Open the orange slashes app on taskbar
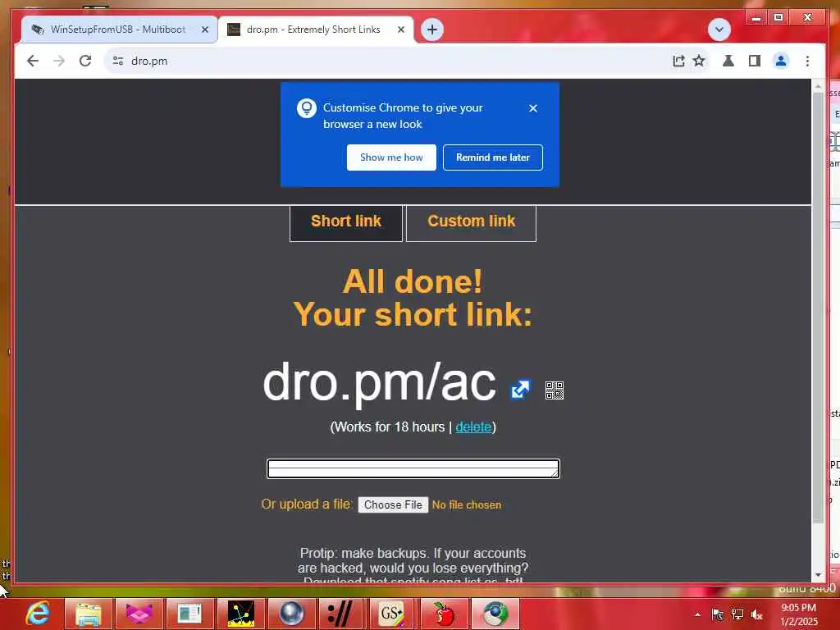 (x=342, y=614)
